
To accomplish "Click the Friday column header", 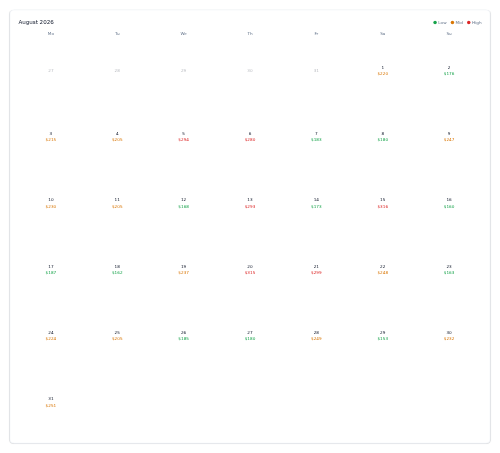I will pos(316,34).
